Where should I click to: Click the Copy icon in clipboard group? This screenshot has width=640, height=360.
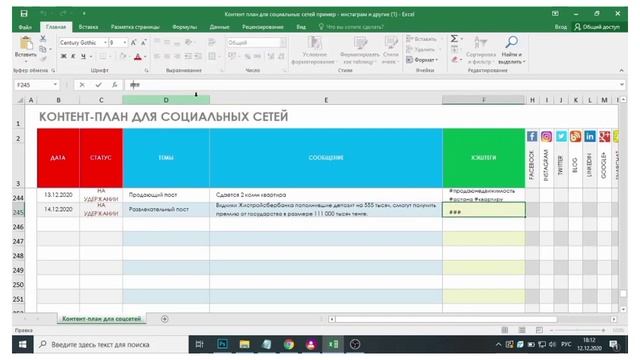(x=42, y=49)
